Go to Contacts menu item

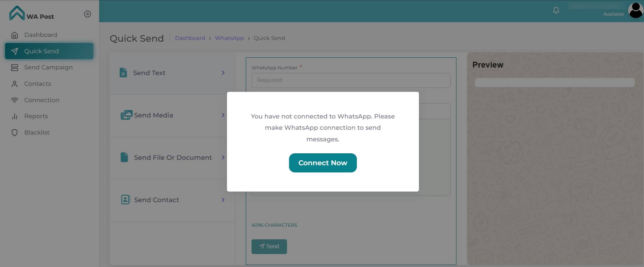pyautogui.click(x=38, y=84)
